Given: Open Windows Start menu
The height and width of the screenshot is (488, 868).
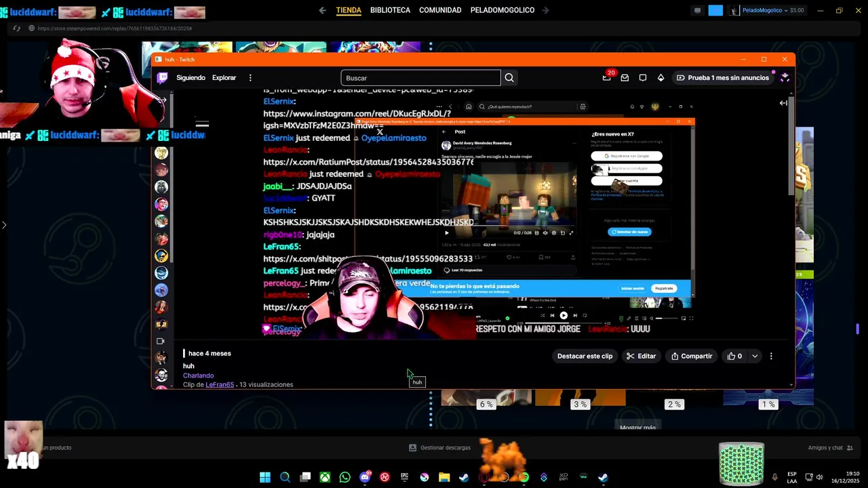Looking at the screenshot, I should tap(265, 477).
